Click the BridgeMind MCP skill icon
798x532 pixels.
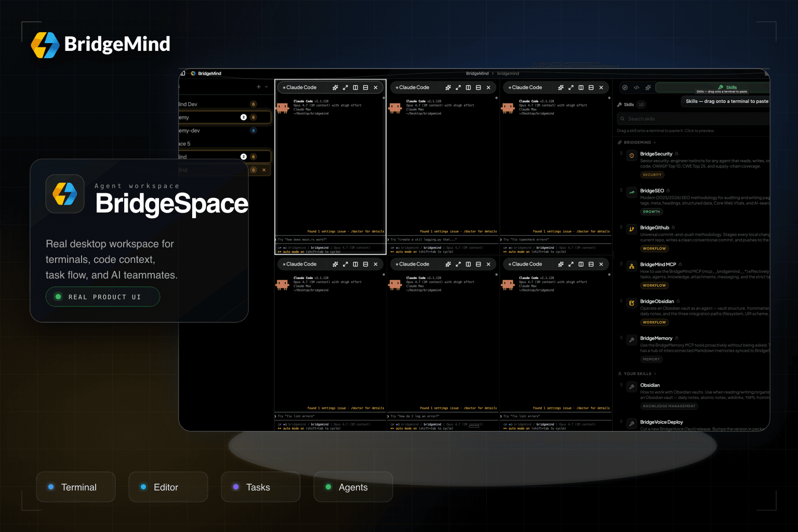[632, 266]
